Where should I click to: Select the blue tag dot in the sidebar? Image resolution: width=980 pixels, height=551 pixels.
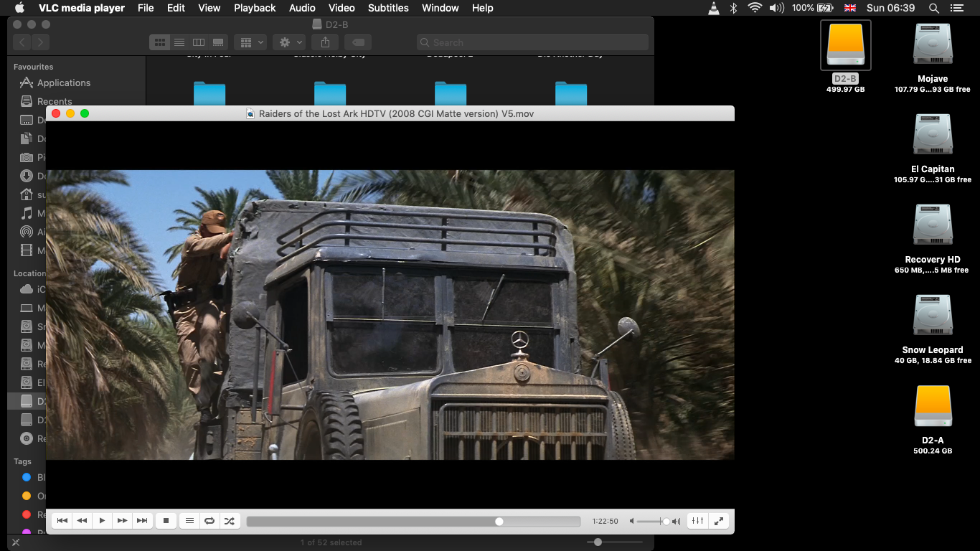(27, 477)
